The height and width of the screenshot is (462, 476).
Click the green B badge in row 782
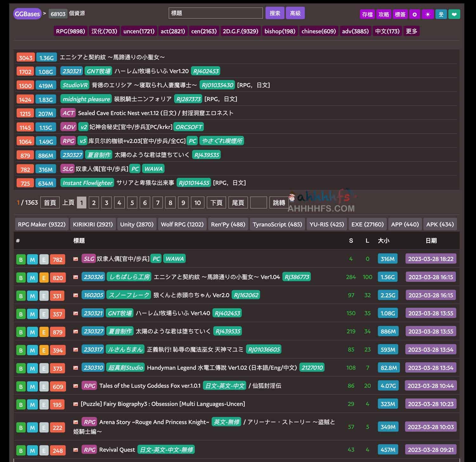pos(21,260)
